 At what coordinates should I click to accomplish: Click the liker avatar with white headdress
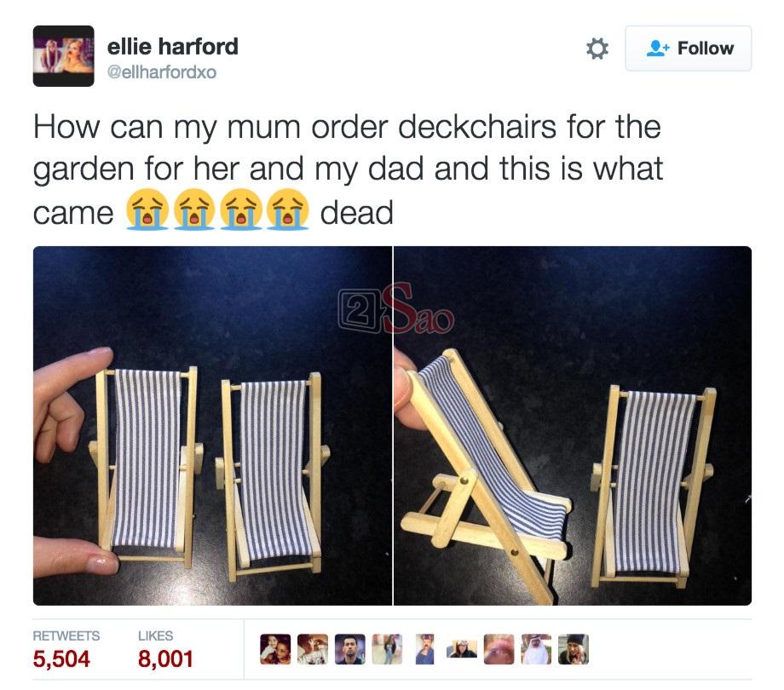coord(536,649)
